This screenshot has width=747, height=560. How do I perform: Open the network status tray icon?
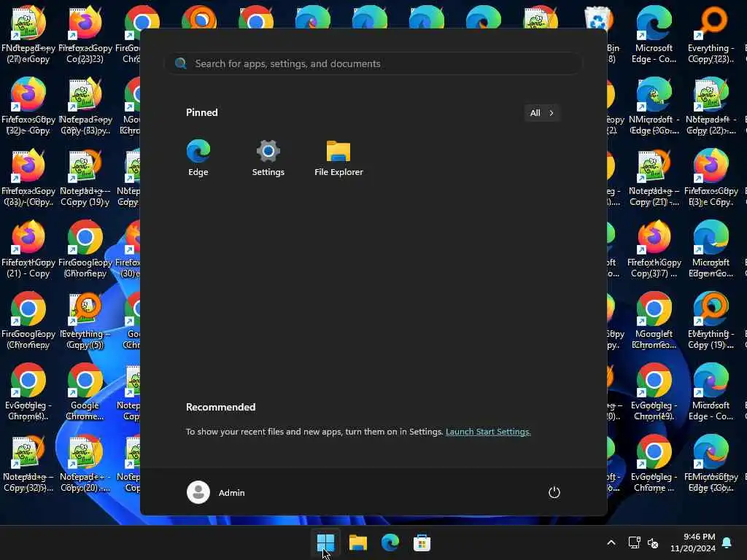pyautogui.click(x=634, y=542)
